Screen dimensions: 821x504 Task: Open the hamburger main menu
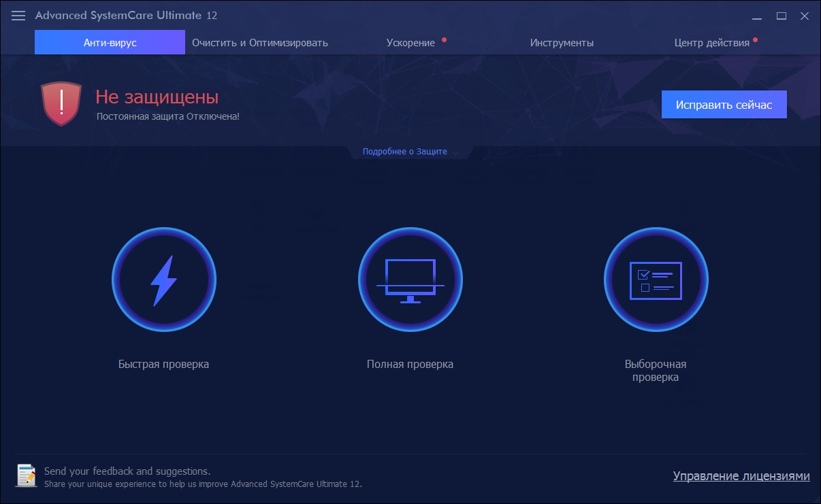point(18,16)
